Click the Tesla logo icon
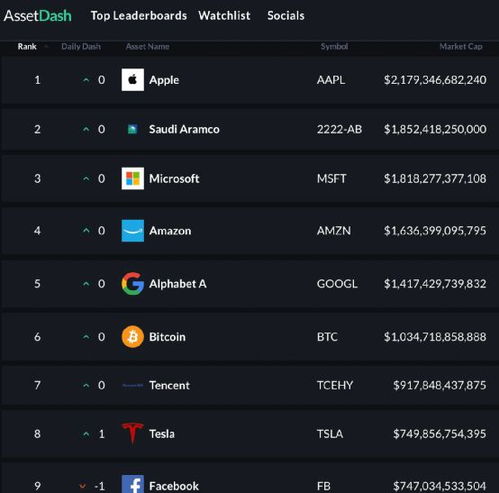This screenshot has height=493, width=499. [133, 433]
